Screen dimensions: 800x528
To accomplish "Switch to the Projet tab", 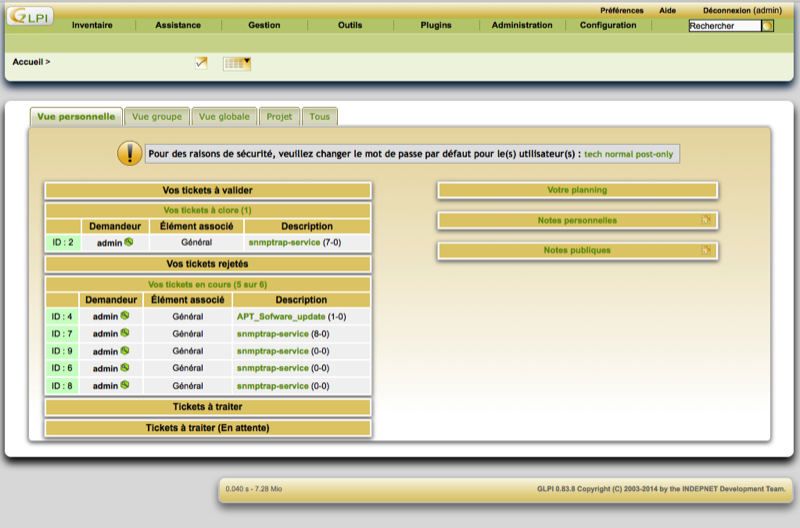I will tap(279, 116).
